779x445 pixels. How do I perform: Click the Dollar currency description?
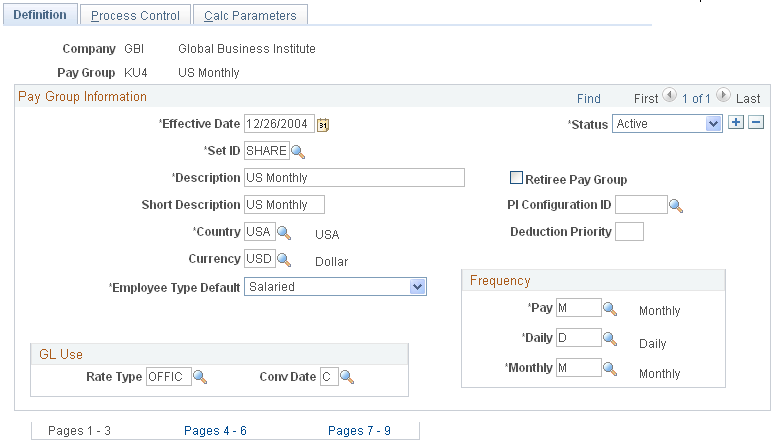click(332, 262)
